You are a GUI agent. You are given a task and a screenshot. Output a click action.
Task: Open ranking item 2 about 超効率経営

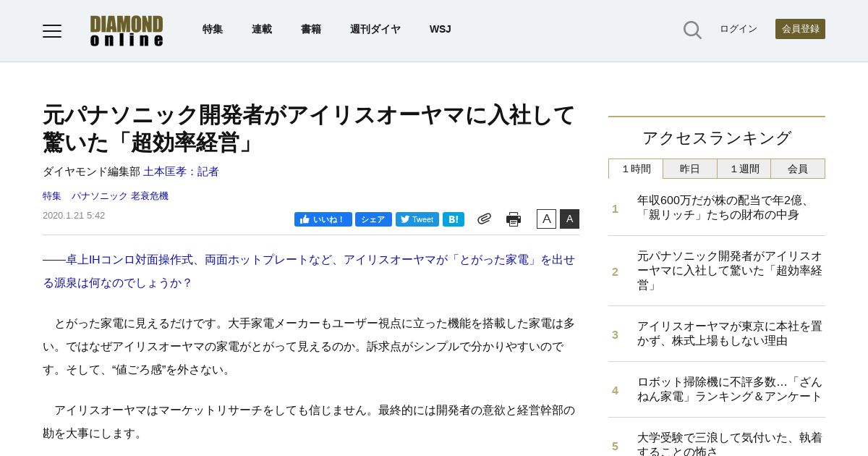click(x=730, y=271)
